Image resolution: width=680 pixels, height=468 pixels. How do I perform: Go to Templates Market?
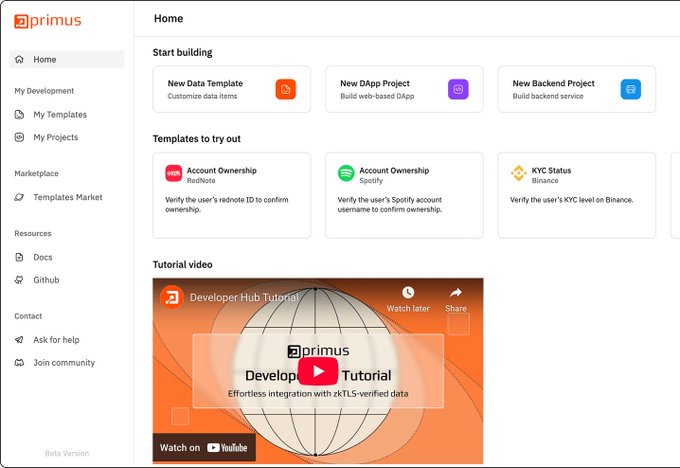pyautogui.click(x=68, y=197)
